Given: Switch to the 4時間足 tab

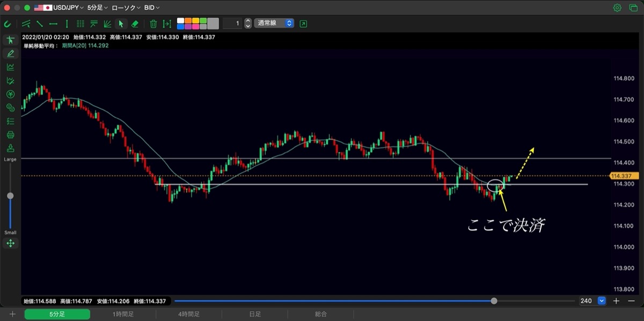Looking at the screenshot, I should 189,315.
